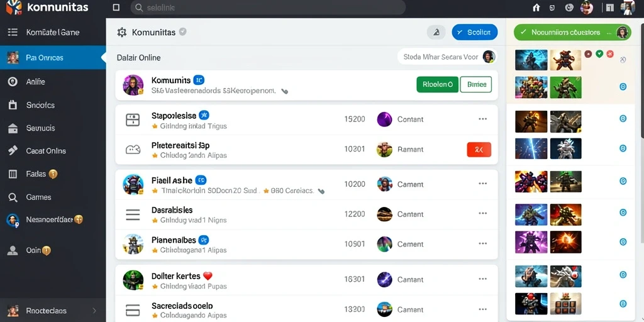Click the red heart next to Dollter kertes
Screen dimensions: 644x322
[208, 276]
